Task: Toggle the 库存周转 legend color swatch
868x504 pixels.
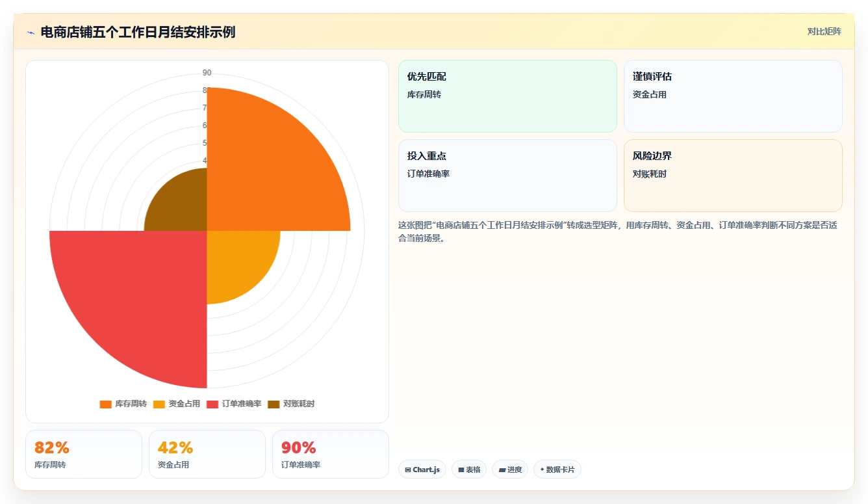Action: click(105, 404)
